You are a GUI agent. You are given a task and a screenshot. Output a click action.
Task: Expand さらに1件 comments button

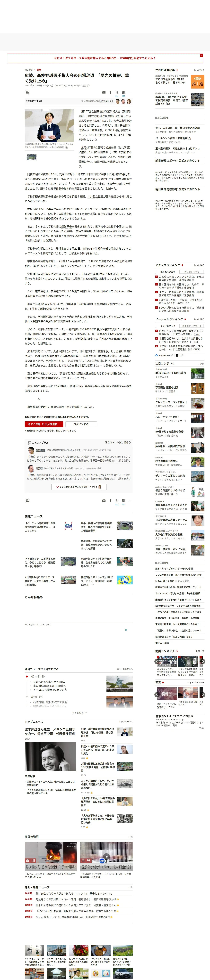point(79,487)
